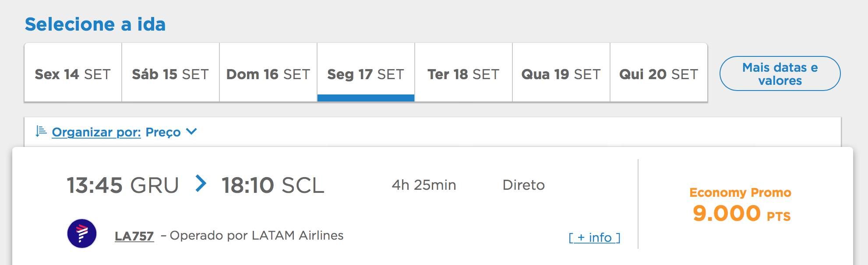Pick the Qua 19 SET date tab
The image size is (868, 265).
click(x=561, y=73)
